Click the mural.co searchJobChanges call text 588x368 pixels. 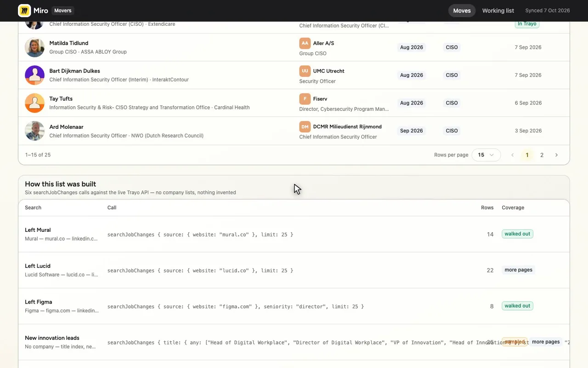(200, 235)
